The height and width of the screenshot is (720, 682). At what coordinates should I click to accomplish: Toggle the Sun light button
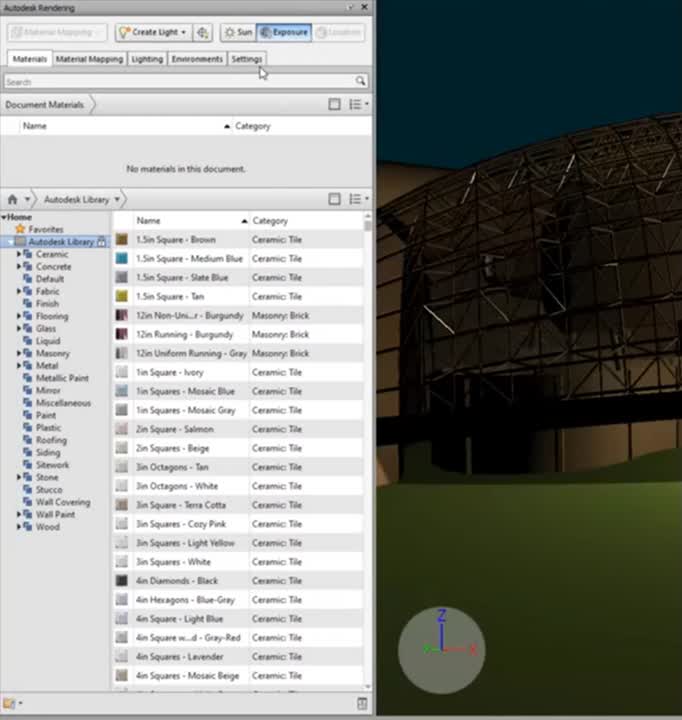tap(238, 32)
